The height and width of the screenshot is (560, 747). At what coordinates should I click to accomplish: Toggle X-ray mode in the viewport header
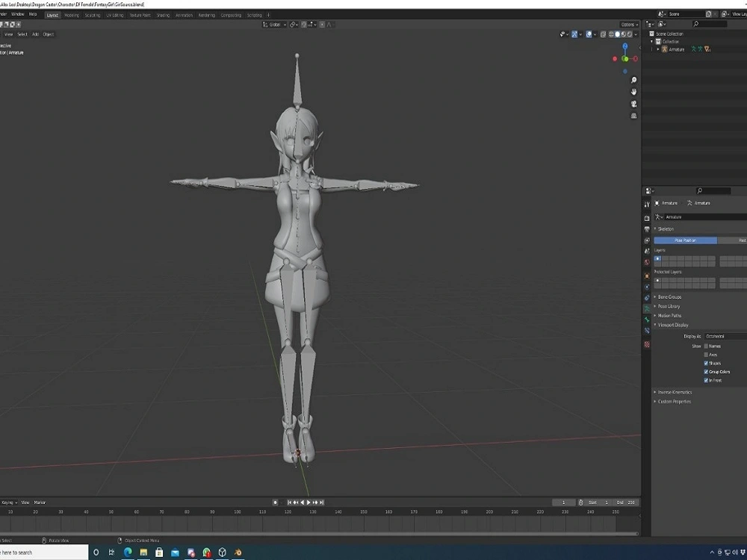[603, 34]
